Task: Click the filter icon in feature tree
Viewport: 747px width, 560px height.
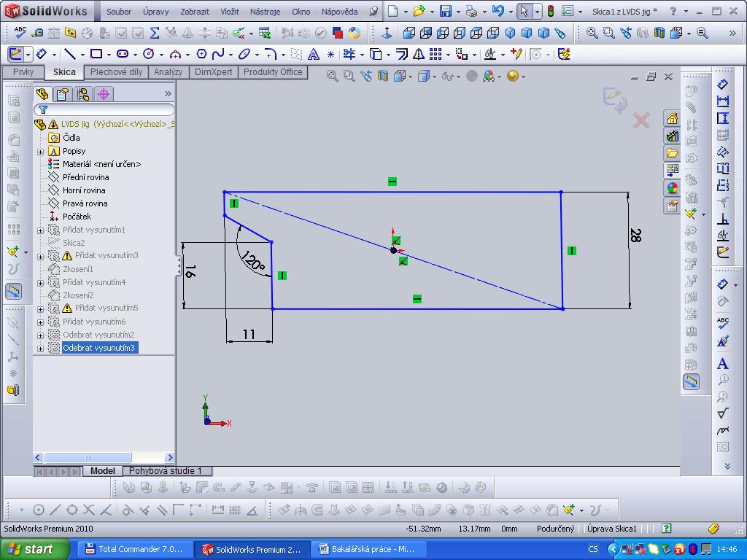Action: (x=43, y=110)
